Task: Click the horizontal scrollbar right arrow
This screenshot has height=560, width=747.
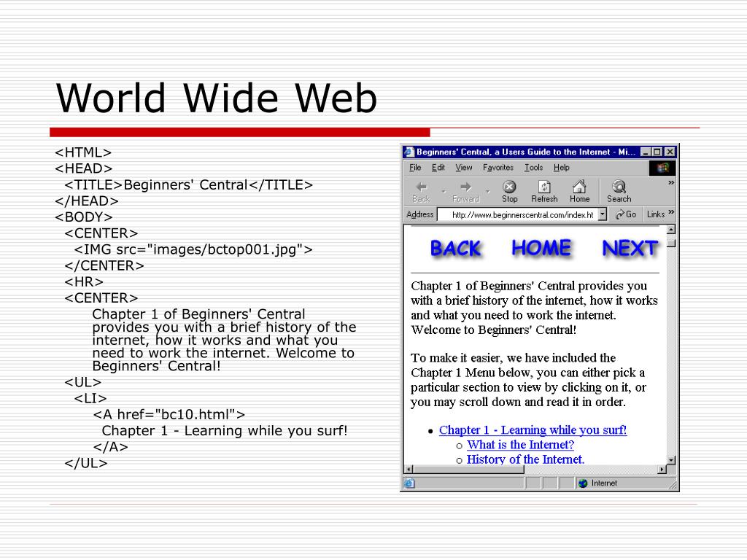Action: 662,469
